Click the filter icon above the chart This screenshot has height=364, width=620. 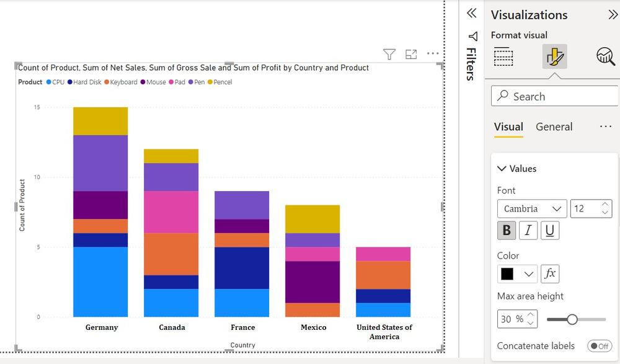tap(389, 55)
